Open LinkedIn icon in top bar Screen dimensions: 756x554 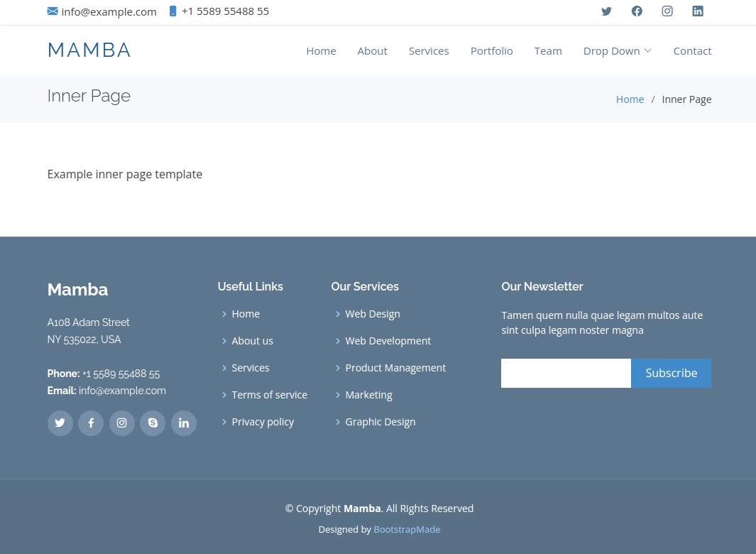click(698, 11)
